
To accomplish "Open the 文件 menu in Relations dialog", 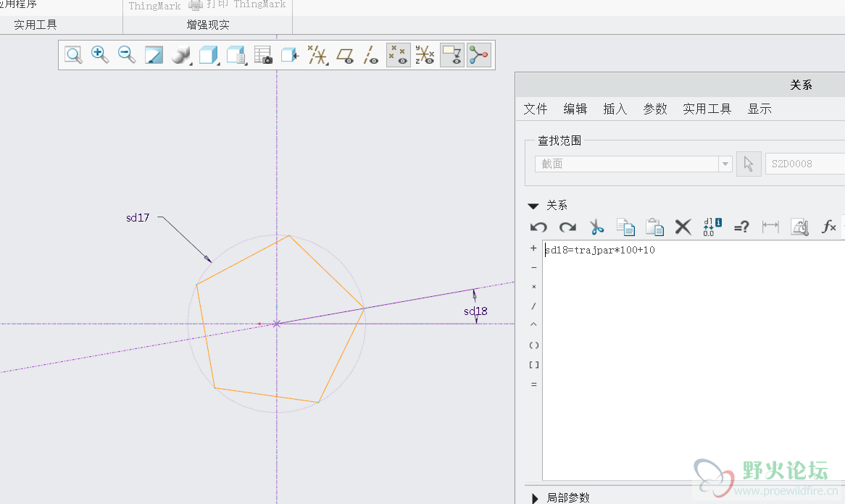I will 535,109.
